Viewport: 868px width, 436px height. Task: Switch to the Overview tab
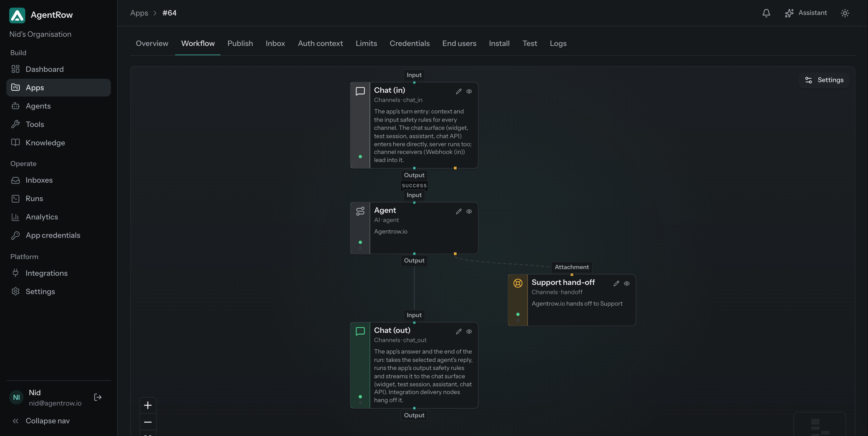click(152, 43)
